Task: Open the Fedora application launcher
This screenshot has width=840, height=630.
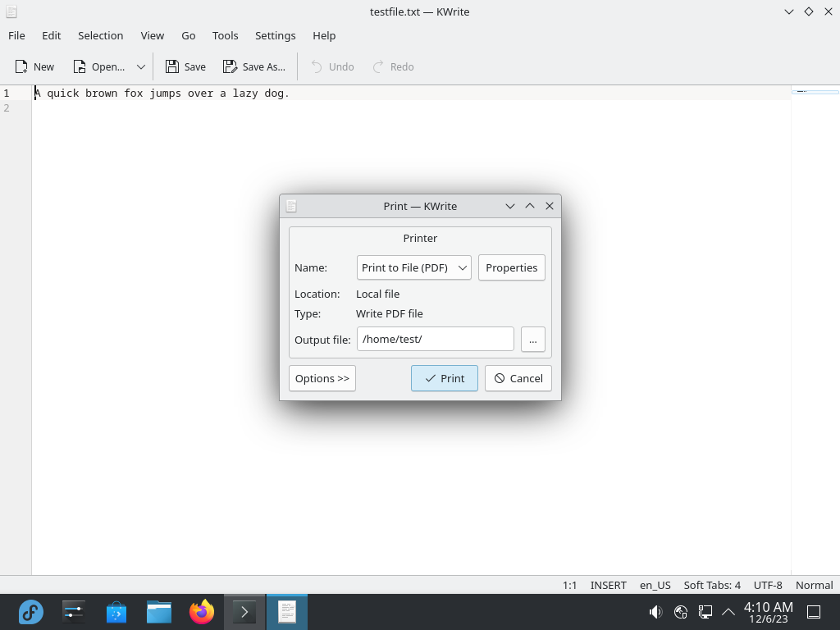Action: coord(31,612)
